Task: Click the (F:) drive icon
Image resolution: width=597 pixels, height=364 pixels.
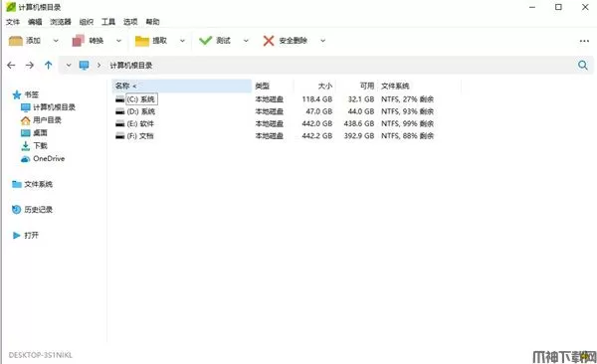Action: (120, 136)
